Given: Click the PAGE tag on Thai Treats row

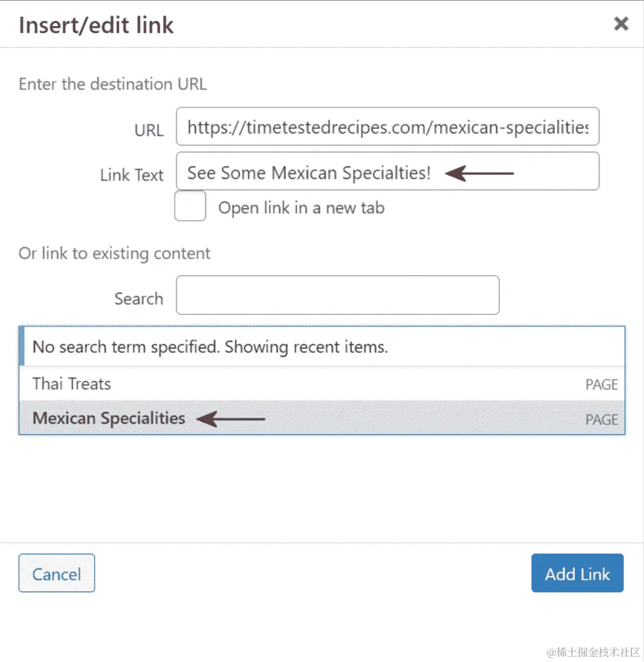Looking at the screenshot, I should pyautogui.click(x=601, y=385).
